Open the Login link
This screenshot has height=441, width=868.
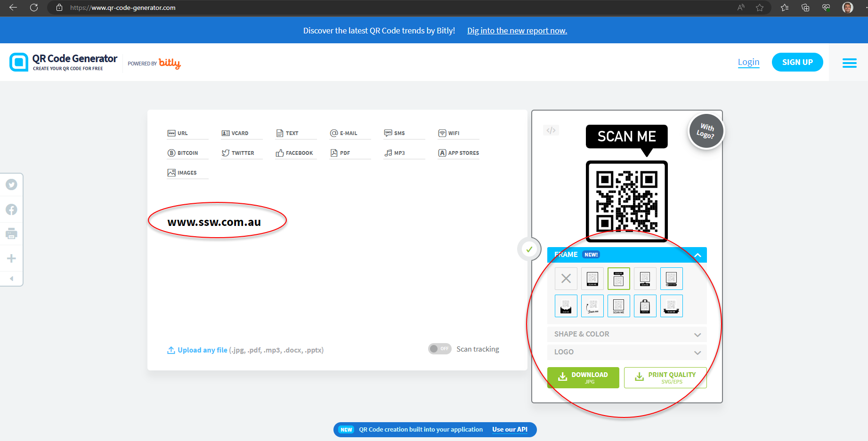tap(748, 62)
